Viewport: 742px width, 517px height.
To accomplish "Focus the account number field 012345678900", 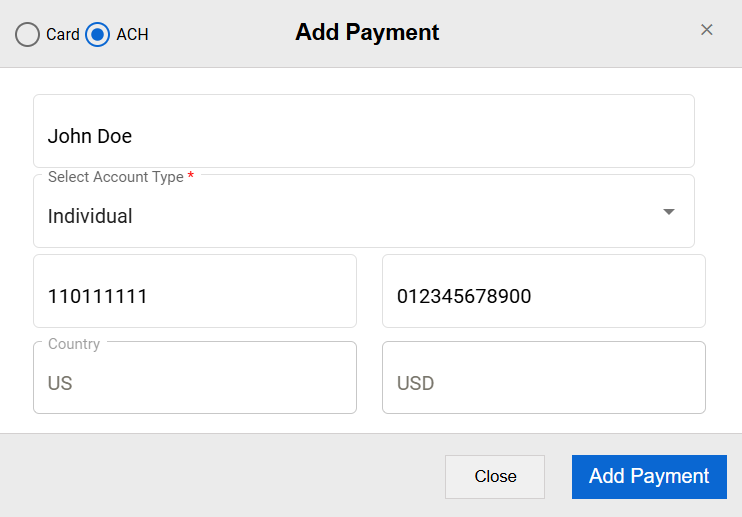I will click(x=544, y=295).
